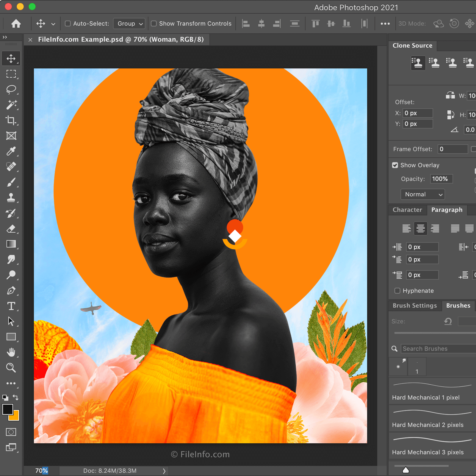Activate the Clone Stamp tool
476x476 pixels.
click(x=11, y=198)
